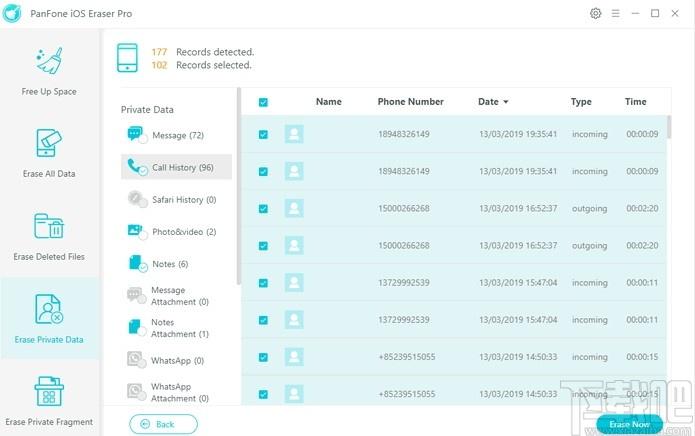
Task: Uncheck the first +85239515055 call record
Action: pos(263,357)
